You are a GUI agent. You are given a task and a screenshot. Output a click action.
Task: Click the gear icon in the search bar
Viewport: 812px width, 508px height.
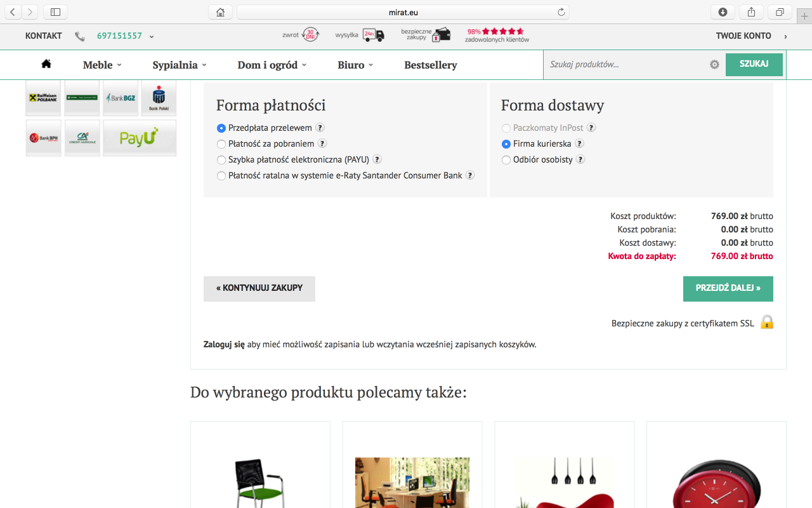(714, 64)
